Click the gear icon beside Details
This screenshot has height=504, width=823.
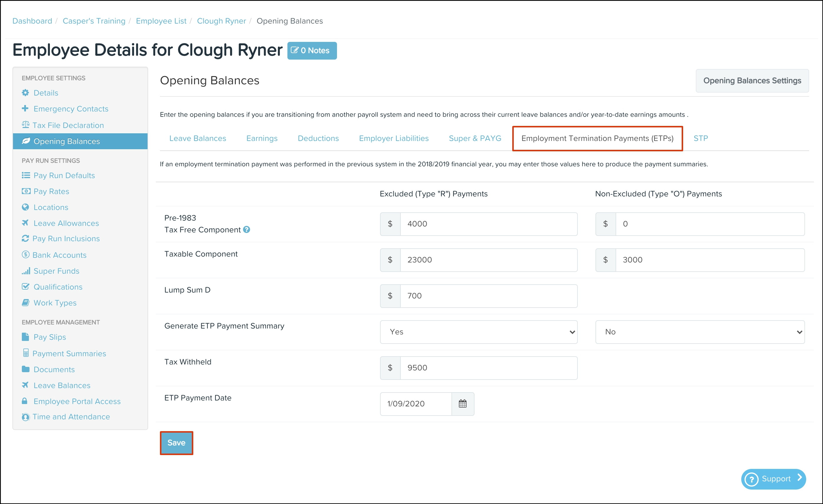25,93
